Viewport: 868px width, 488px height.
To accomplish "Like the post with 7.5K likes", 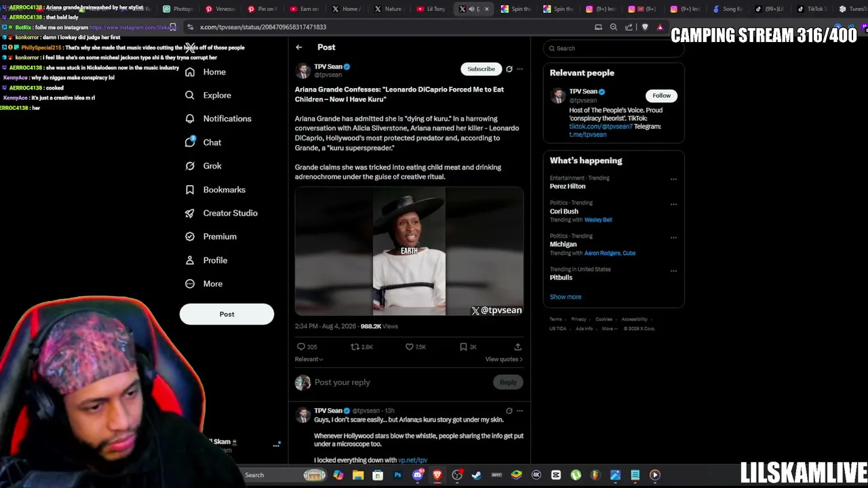I will click(410, 347).
